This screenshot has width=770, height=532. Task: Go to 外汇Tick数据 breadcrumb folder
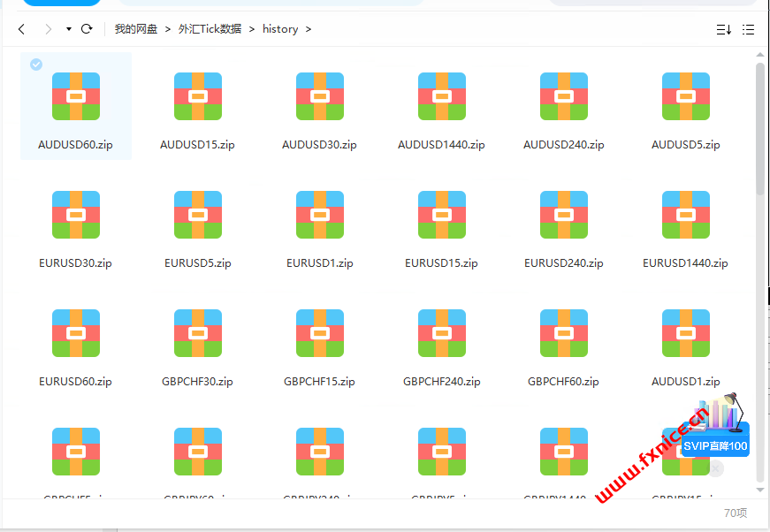pyautogui.click(x=210, y=29)
